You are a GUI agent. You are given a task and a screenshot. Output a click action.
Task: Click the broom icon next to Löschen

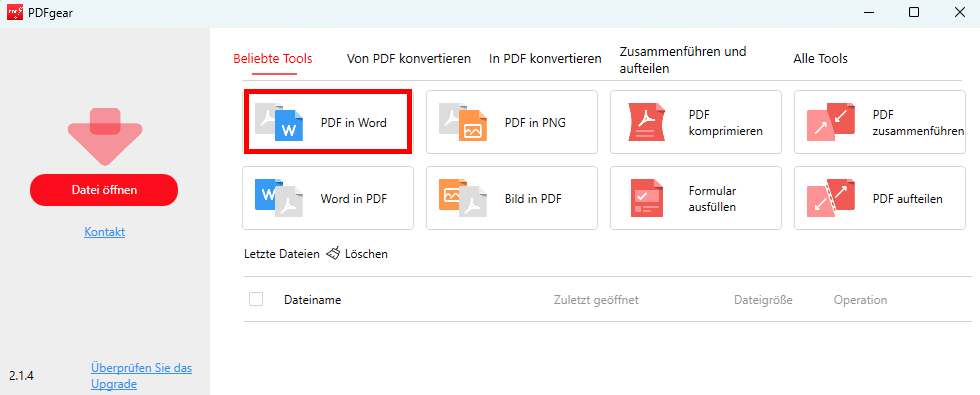tap(333, 254)
